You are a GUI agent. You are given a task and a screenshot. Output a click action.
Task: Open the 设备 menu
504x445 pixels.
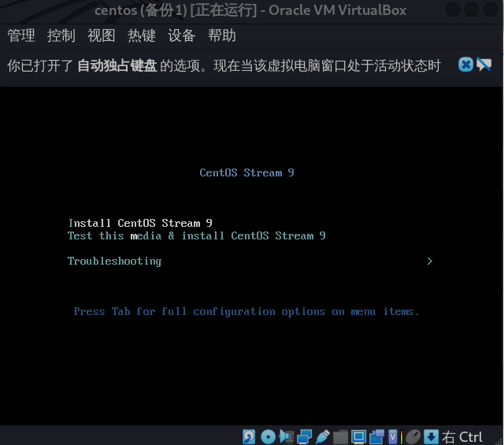pyautogui.click(x=182, y=35)
